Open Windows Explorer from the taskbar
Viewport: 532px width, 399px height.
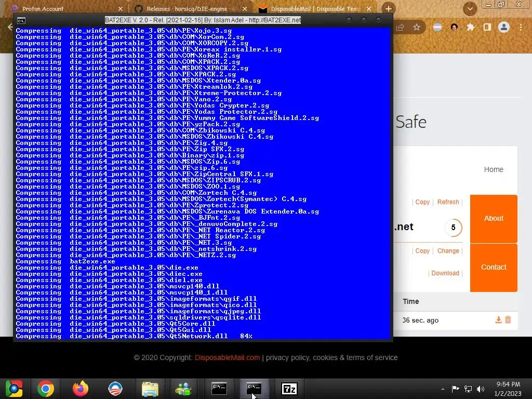(150, 389)
